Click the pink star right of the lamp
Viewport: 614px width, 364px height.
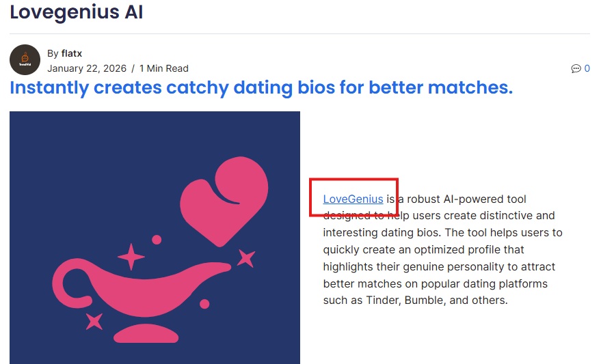(x=246, y=258)
